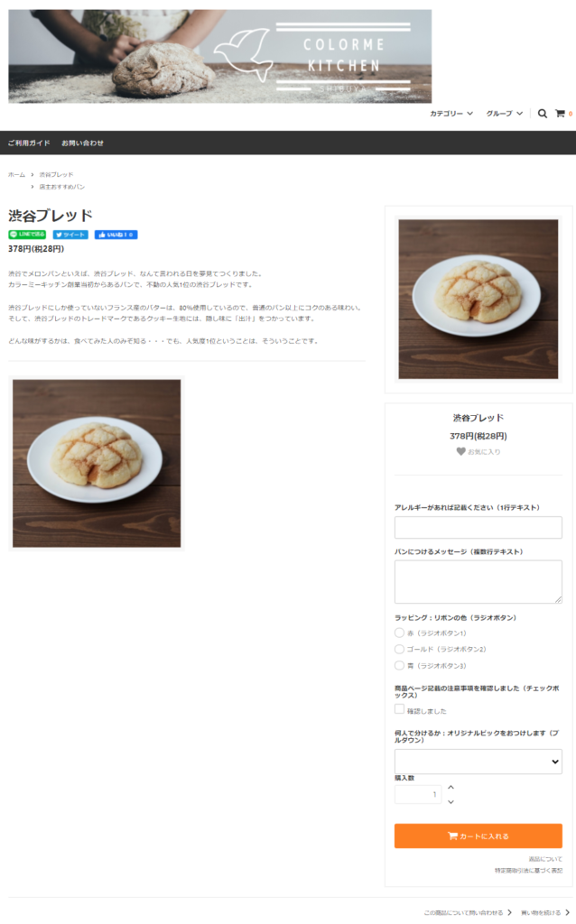Click the heart favorite icon
Image resolution: width=576 pixels, height=924 pixels.
click(461, 451)
